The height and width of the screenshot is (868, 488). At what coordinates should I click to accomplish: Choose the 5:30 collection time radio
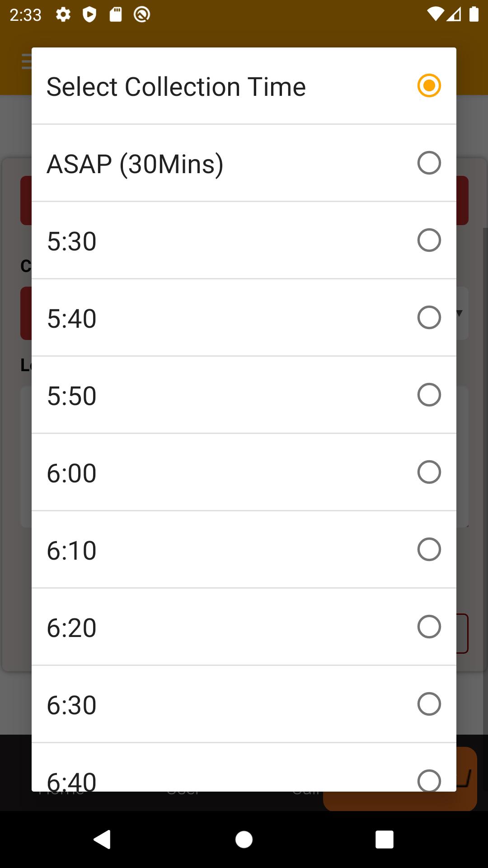coord(429,240)
